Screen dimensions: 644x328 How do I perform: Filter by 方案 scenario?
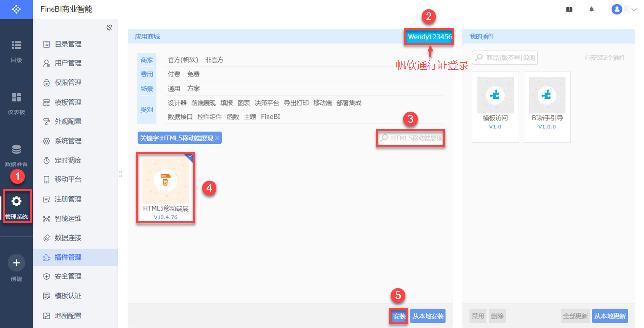(x=193, y=89)
